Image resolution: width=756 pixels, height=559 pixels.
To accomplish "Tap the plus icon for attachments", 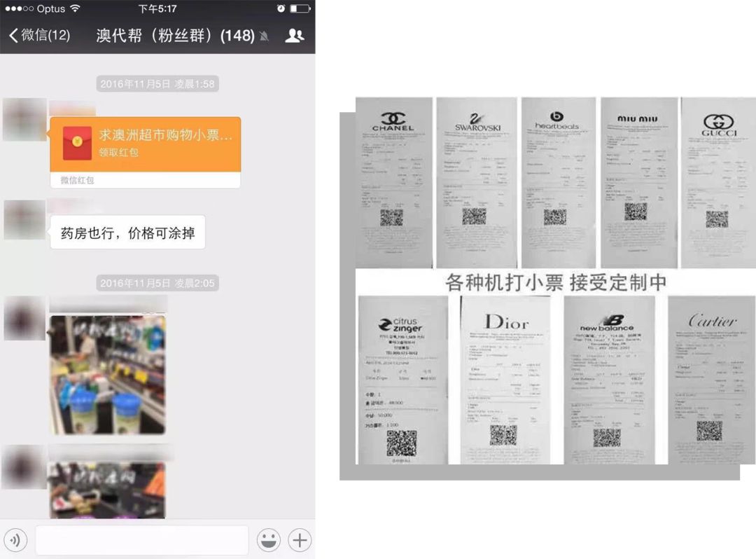I will [x=300, y=539].
